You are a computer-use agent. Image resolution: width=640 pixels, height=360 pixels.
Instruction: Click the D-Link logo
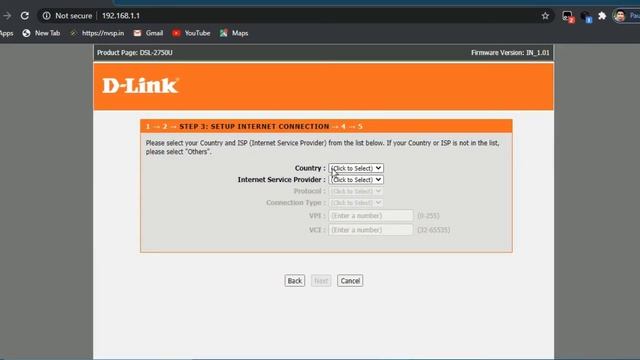pos(140,86)
